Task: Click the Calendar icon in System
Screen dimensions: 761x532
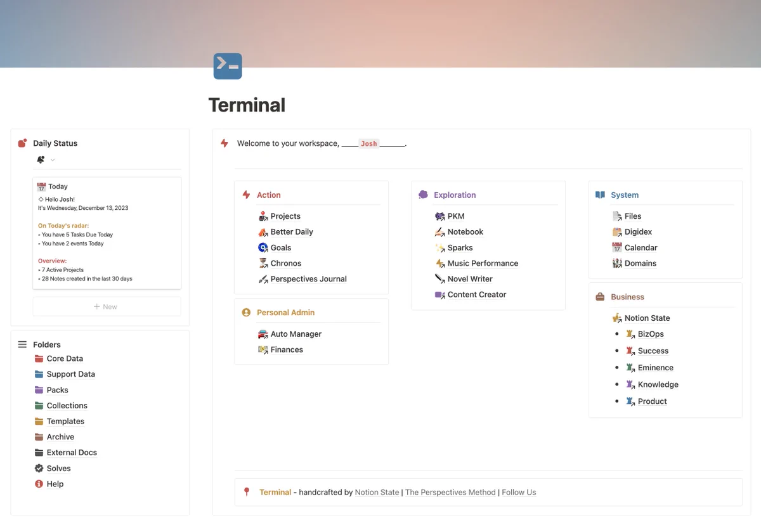Action: 617,248
